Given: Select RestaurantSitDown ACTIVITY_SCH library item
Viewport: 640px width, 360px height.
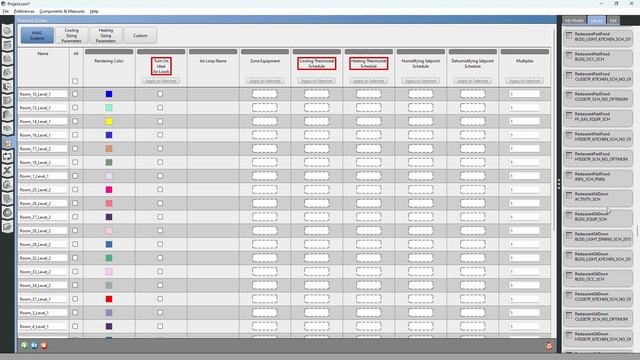Looking at the screenshot, I should tap(598, 197).
